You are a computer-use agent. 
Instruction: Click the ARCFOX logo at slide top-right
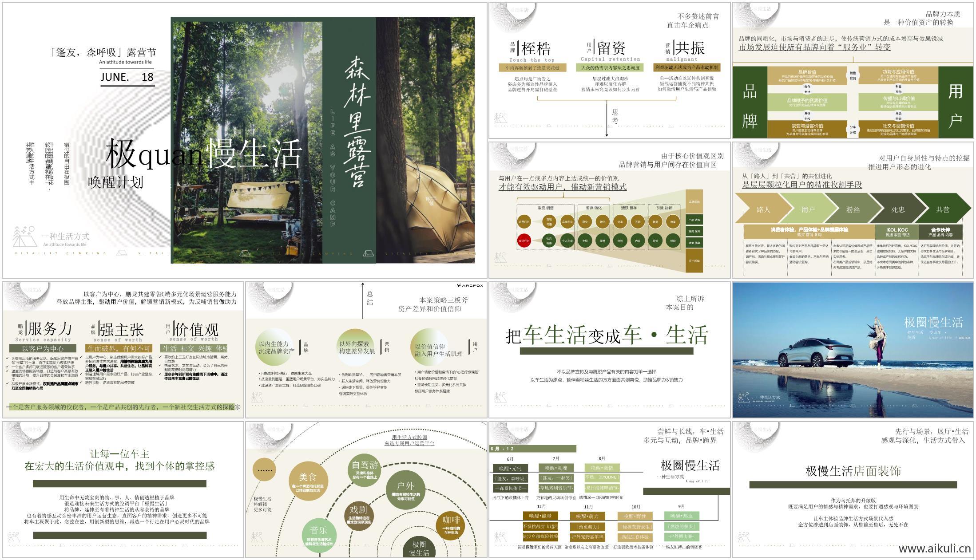[470, 285]
